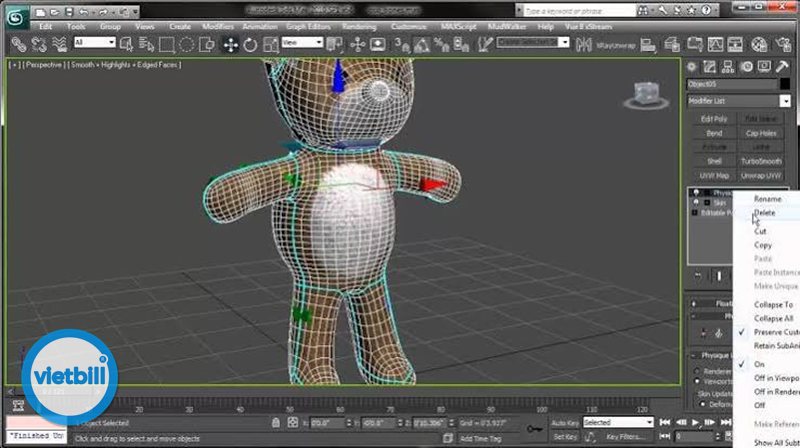This screenshot has height=448, width=800.
Task: Click the Render teapot icon
Action: [x=784, y=44]
